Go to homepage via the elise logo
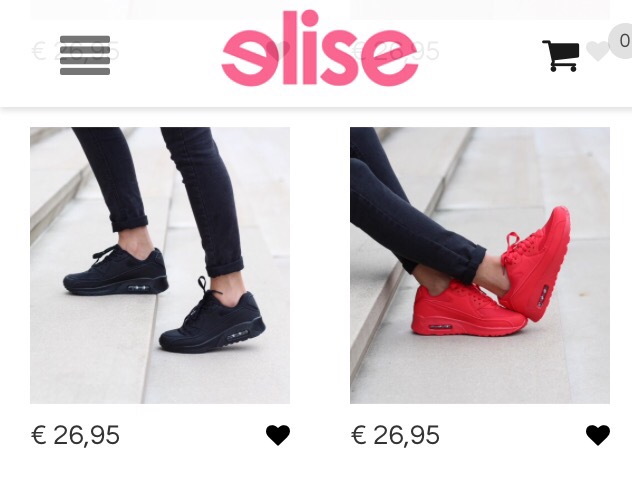The image size is (632, 489). (320, 48)
